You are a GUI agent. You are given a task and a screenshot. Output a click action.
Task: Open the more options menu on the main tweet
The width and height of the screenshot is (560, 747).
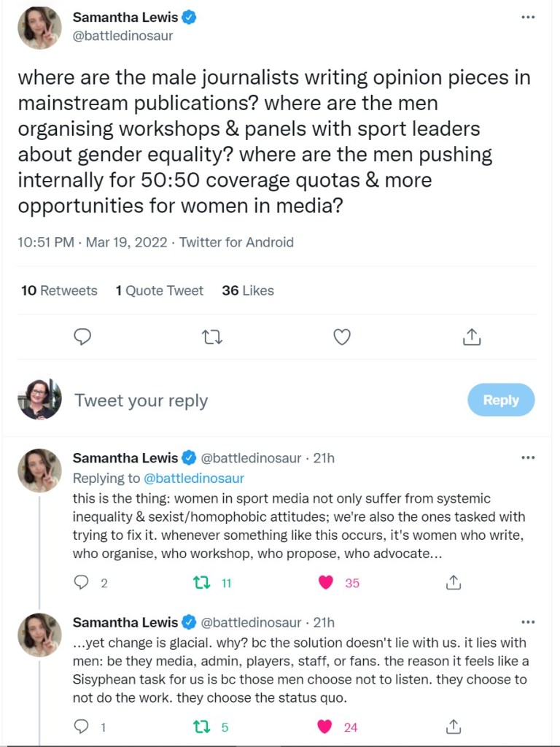point(528,18)
